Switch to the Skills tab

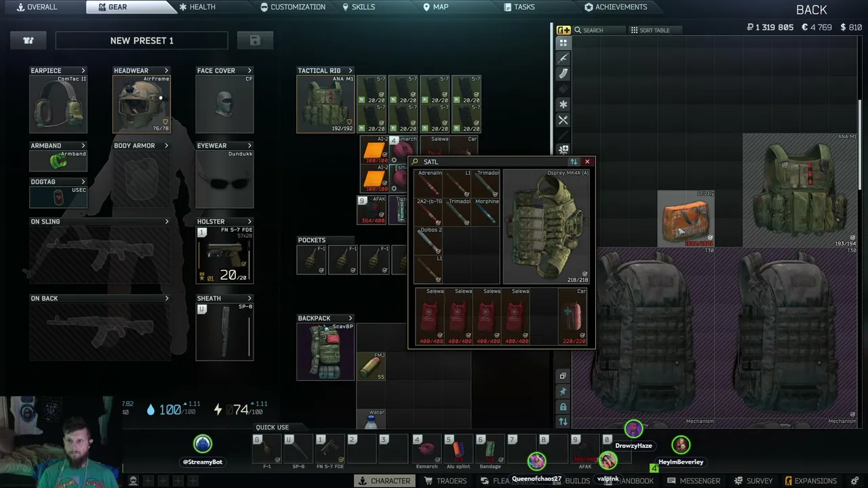359,7
